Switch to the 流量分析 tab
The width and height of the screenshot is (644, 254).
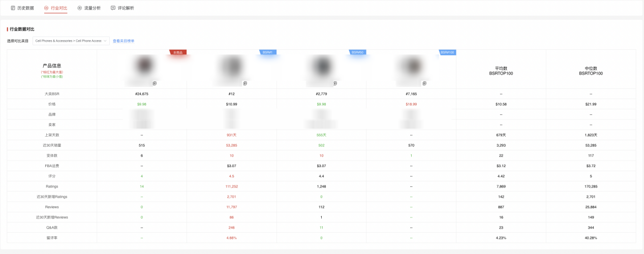[x=89, y=8]
